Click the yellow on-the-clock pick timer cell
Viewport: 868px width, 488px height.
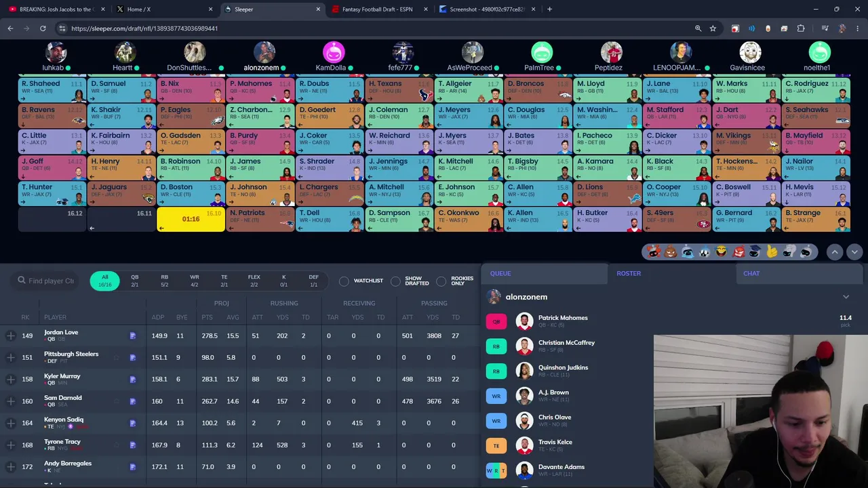pyautogui.click(x=191, y=219)
